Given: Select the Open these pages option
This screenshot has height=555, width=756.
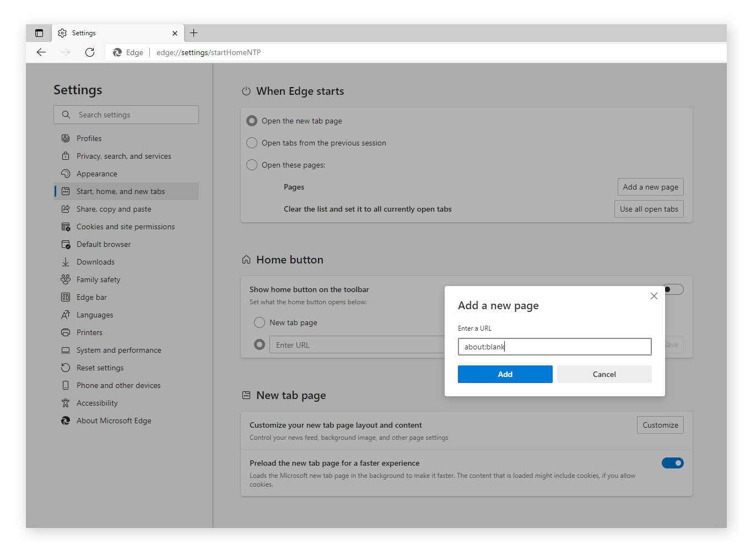Looking at the screenshot, I should coord(252,165).
